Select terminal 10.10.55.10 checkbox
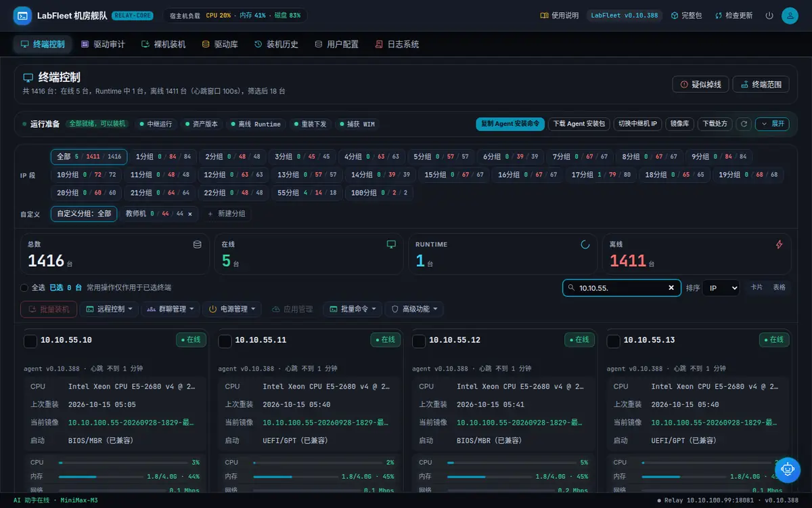This screenshot has height=508, width=812. click(x=30, y=341)
